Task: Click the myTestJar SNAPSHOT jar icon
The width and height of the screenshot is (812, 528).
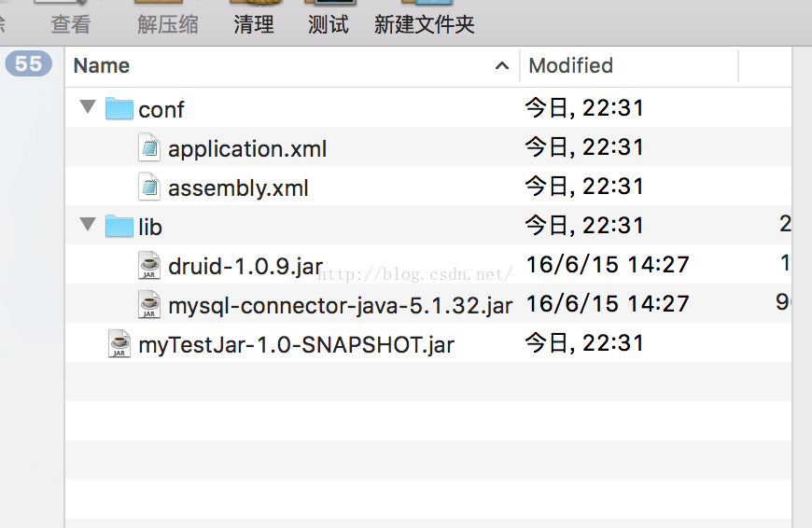Action: (x=119, y=344)
